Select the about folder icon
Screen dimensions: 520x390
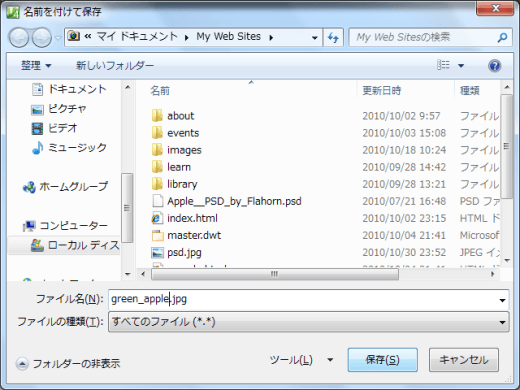tap(157, 116)
